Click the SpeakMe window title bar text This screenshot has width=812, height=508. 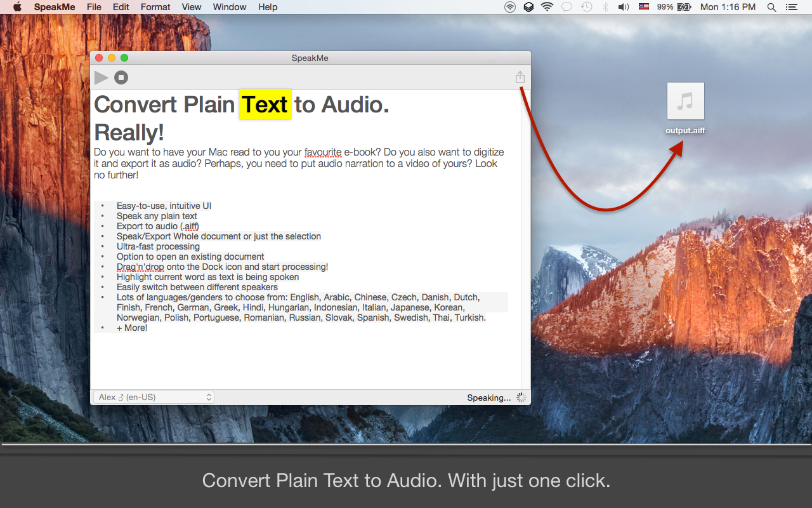point(310,58)
